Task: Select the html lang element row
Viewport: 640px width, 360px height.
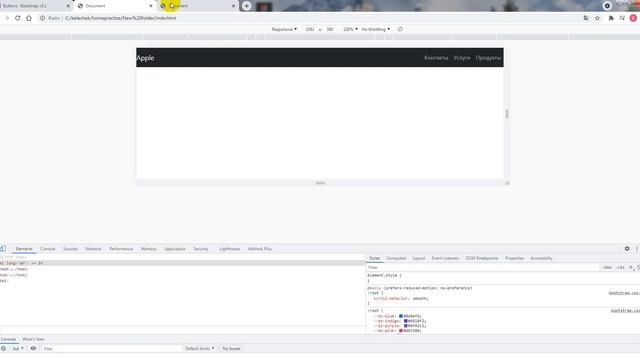Action: click(x=182, y=263)
